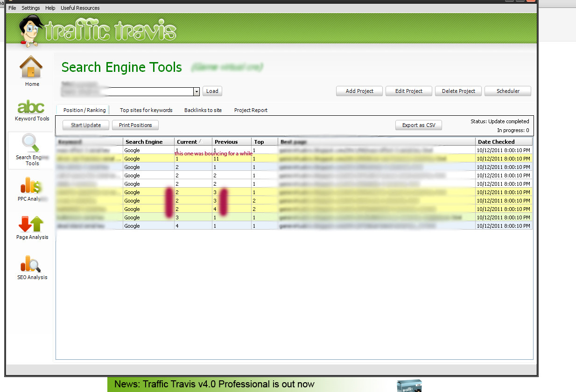Image resolution: width=576 pixels, height=392 pixels.
Task: Click Export as CSV button
Action: (419, 125)
